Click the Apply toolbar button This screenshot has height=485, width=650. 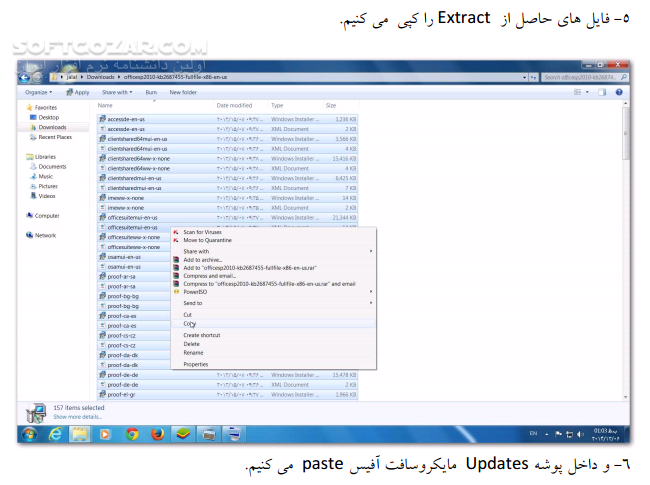pyautogui.click(x=78, y=92)
